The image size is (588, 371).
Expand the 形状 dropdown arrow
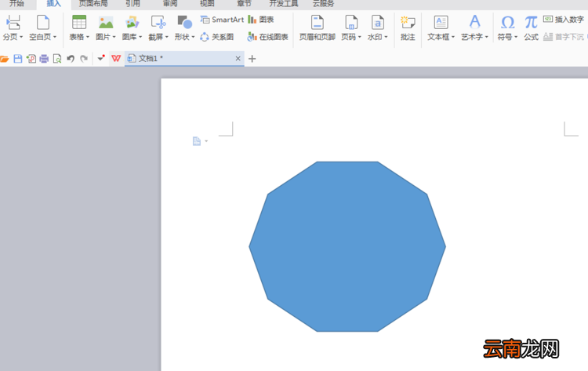point(193,37)
